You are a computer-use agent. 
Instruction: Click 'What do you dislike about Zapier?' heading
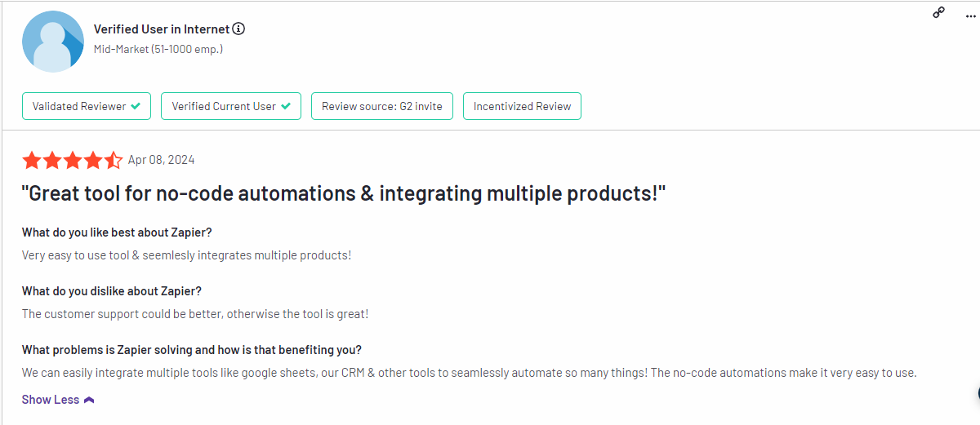coord(112,291)
